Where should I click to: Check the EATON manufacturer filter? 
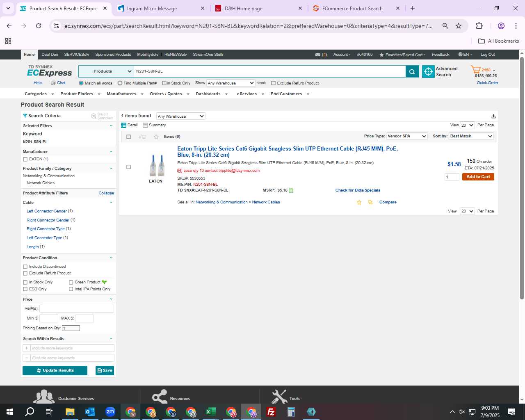(25, 160)
